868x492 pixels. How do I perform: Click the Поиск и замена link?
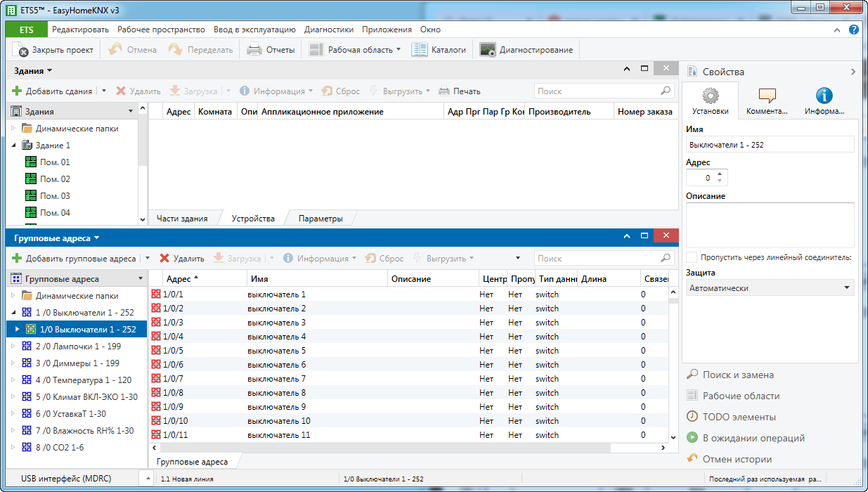click(738, 375)
